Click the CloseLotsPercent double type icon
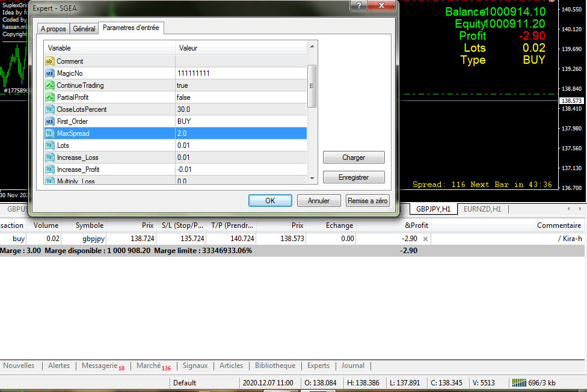 (x=50, y=109)
